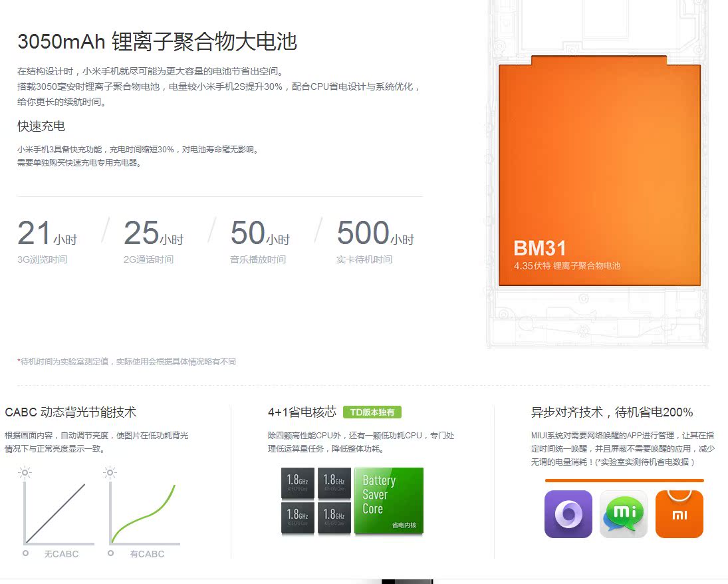Image resolution: width=728 pixels, height=584 pixels.
Task: Click the 无CABC label
Action: [61, 554]
